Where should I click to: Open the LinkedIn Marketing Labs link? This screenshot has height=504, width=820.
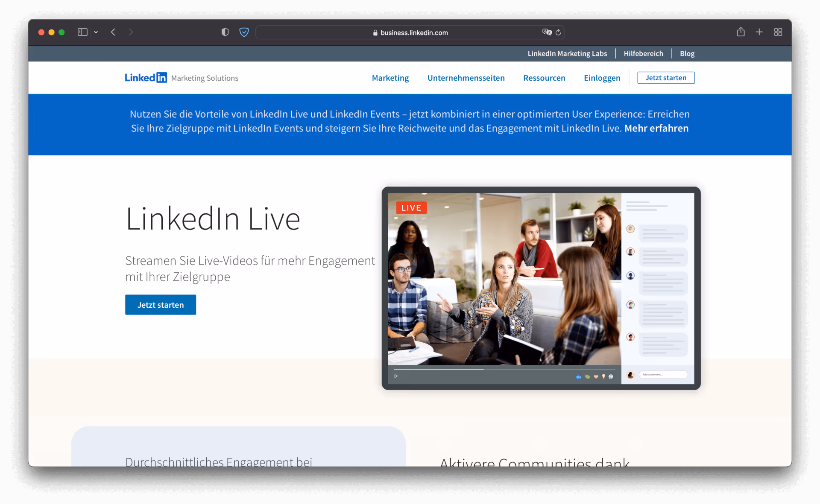[567, 53]
